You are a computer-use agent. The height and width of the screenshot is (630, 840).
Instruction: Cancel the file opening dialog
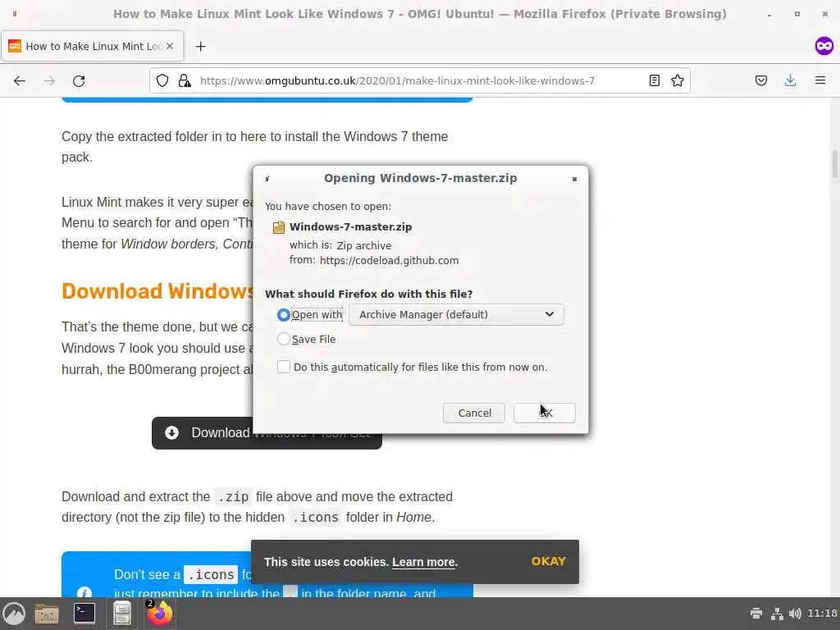[474, 413]
